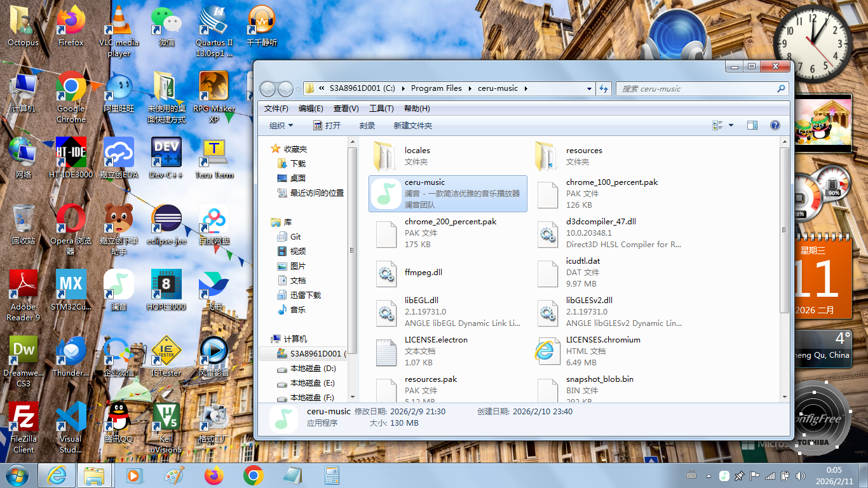The height and width of the screenshot is (488, 868).
Task: Select 本地磁盘 (D:) in navigation tree
Action: (x=313, y=369)
